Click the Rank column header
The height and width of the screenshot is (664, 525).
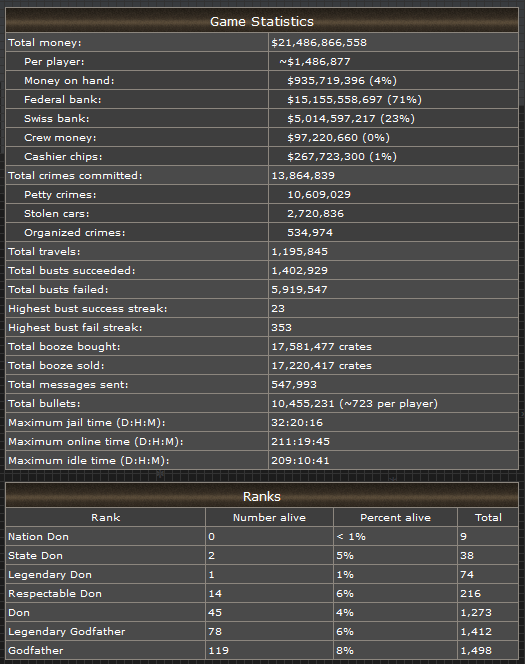click(x=105, y=517)
